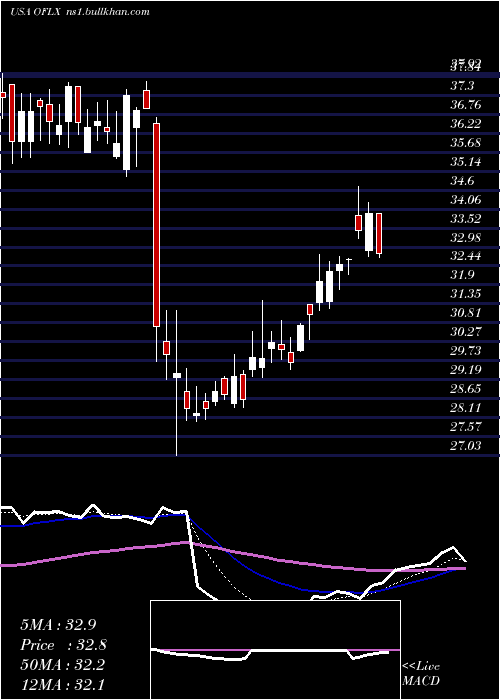Click the last red candlestick on the right
500x700 pixels.
(x=379, y=233)
